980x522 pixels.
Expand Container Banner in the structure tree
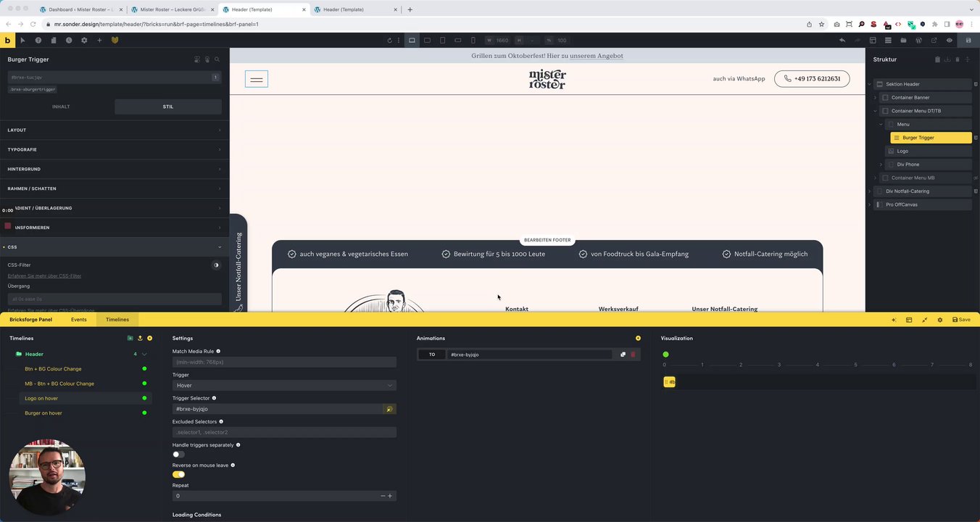(x=875, y=97)
